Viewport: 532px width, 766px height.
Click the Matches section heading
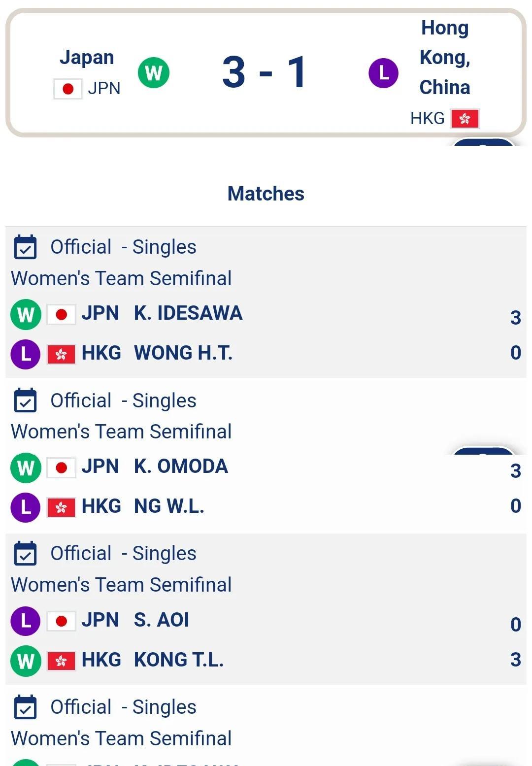pyautogui.click(x=266, y=194)
